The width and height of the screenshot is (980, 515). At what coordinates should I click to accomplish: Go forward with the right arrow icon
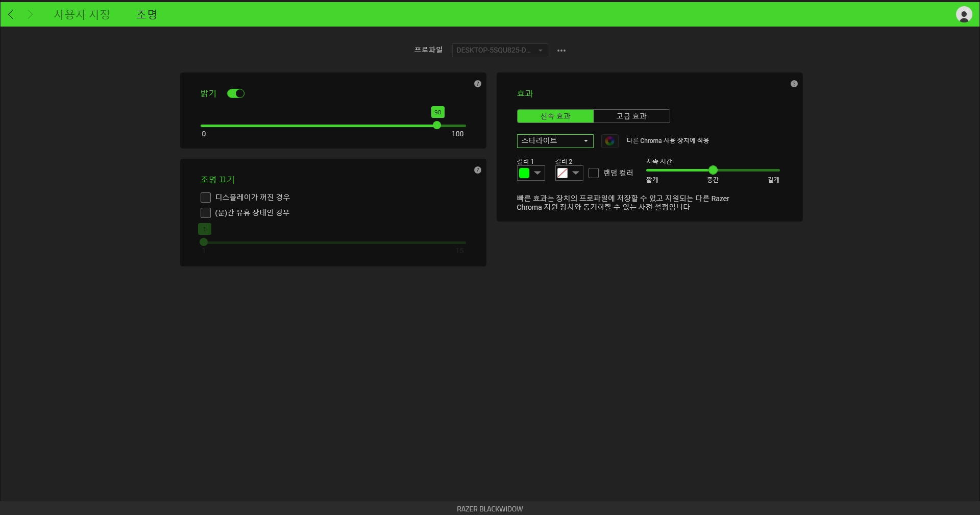click(30, 14)
